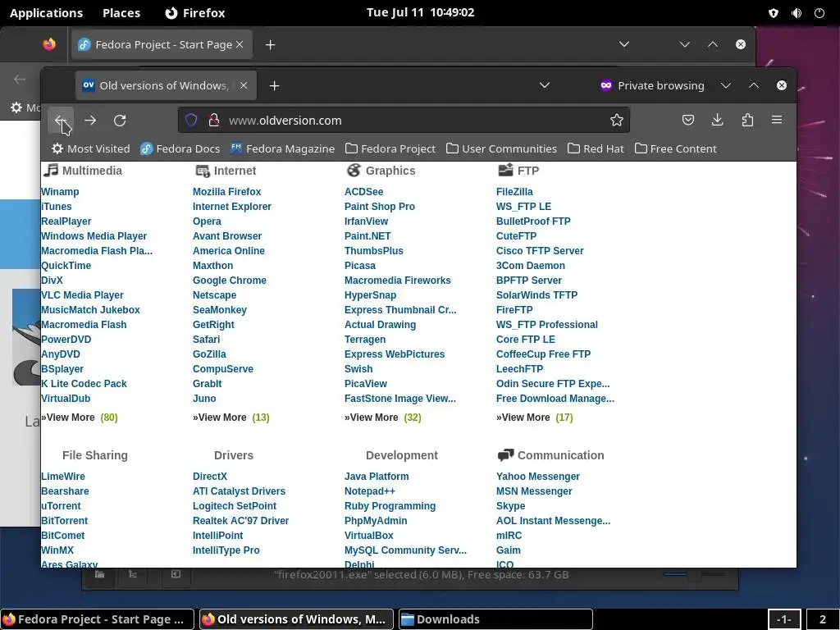Open the Places menu
The image size is (840, 630).
[121, 13]
